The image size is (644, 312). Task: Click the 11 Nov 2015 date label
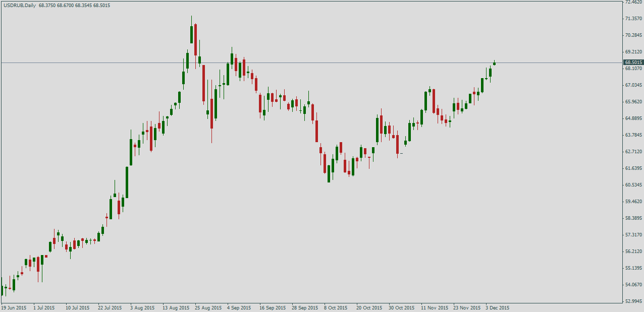click(435, 307)
